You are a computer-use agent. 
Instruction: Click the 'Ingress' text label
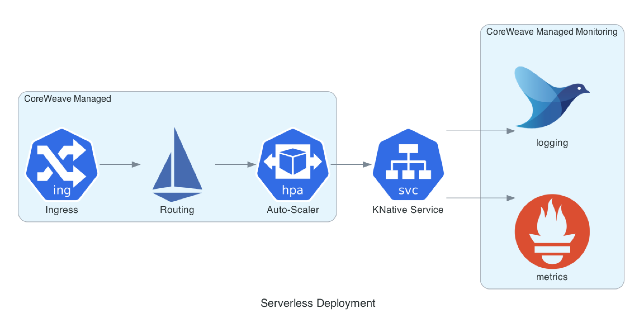(x=61, y=210)
